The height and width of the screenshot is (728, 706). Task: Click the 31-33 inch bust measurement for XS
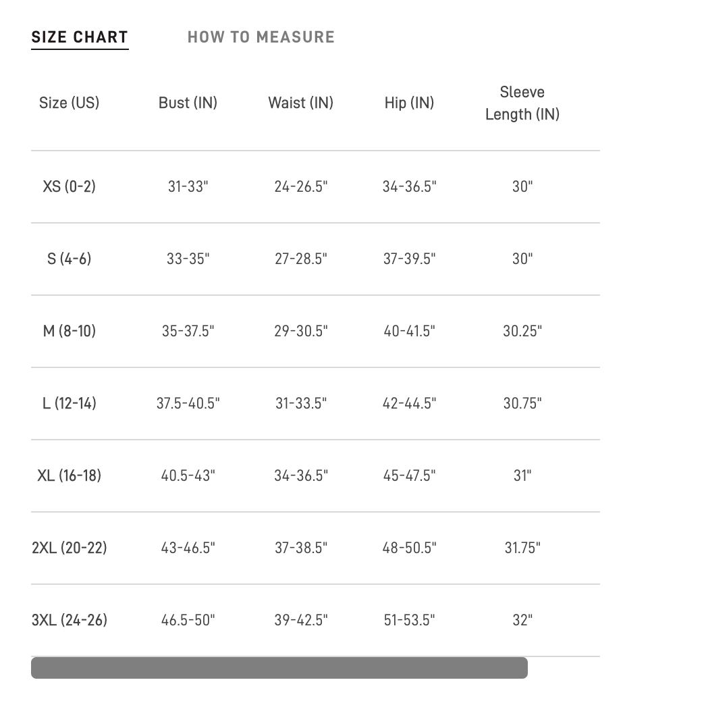188,186
